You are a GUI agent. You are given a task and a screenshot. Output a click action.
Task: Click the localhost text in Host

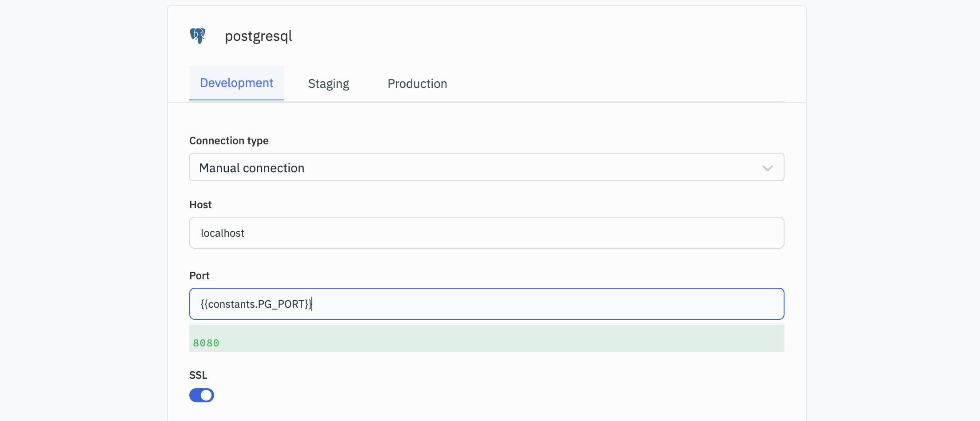[x=222, y=233]
